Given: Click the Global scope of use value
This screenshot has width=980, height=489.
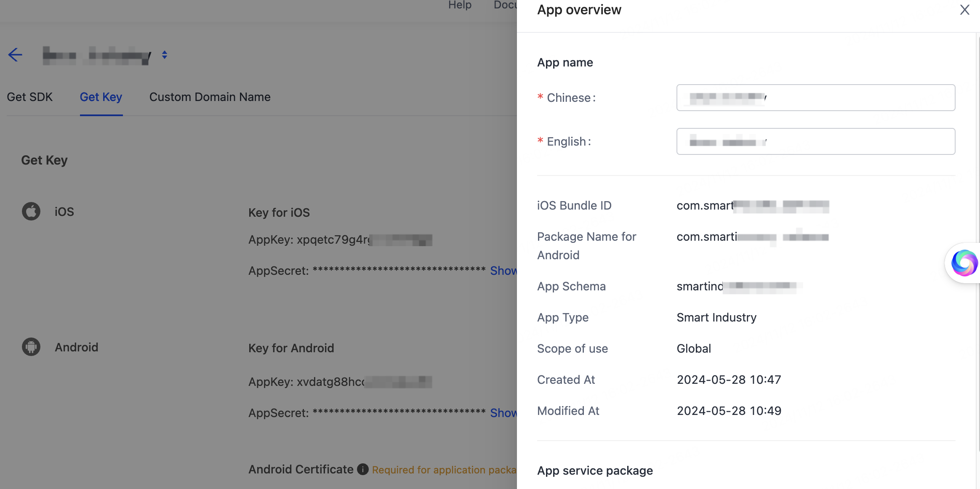Looking at the screenshot, I should (x=694, y=348).
